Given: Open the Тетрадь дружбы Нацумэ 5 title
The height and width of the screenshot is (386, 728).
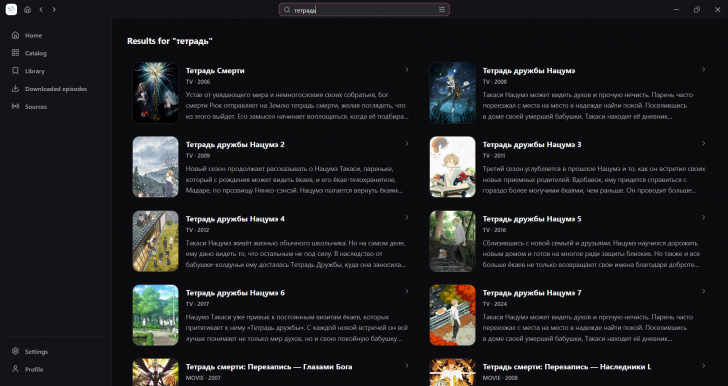Looking at the screenshot, I should pyautogui.click(x=532, y=219).
